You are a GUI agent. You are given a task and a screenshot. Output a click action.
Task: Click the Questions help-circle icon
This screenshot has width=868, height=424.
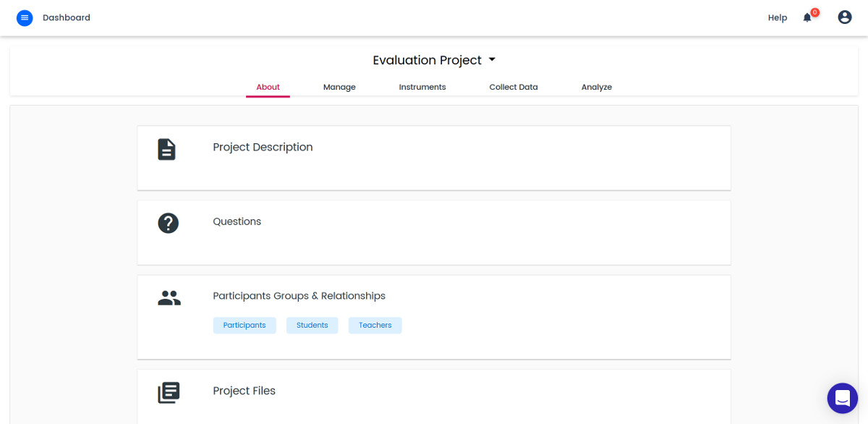point(169,223)
